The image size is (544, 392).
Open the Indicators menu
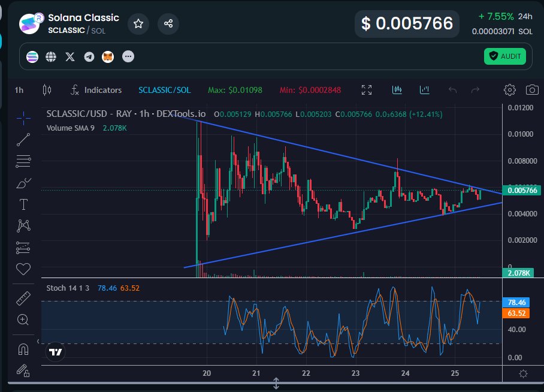tap(96, 91)
